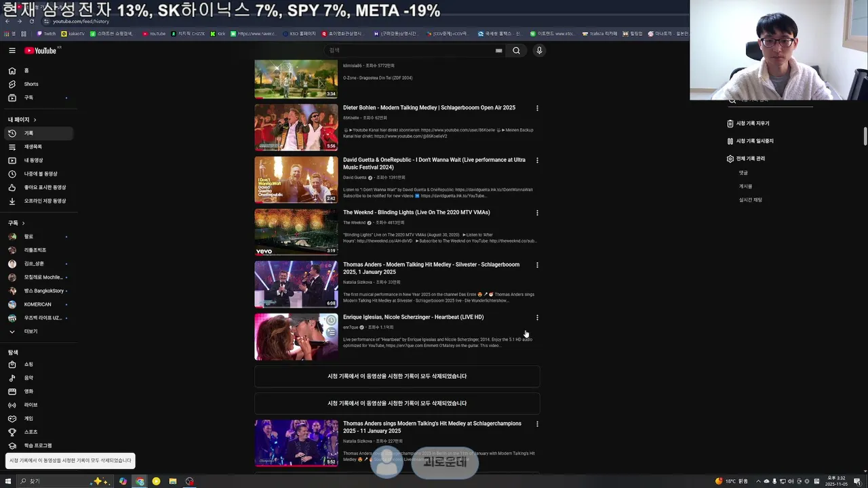
Task: Open 나중에 볼 동영상 watch later
Action: 37,174
